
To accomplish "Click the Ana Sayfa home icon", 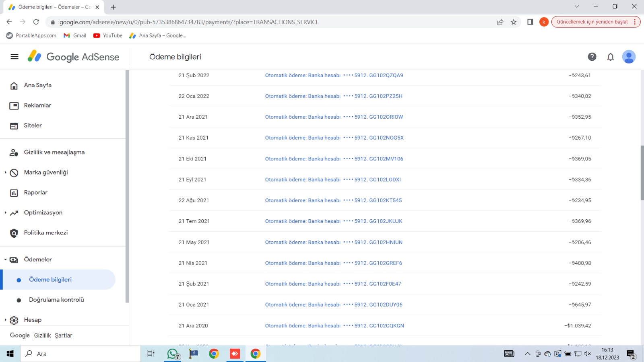I will tap(14, 86).
